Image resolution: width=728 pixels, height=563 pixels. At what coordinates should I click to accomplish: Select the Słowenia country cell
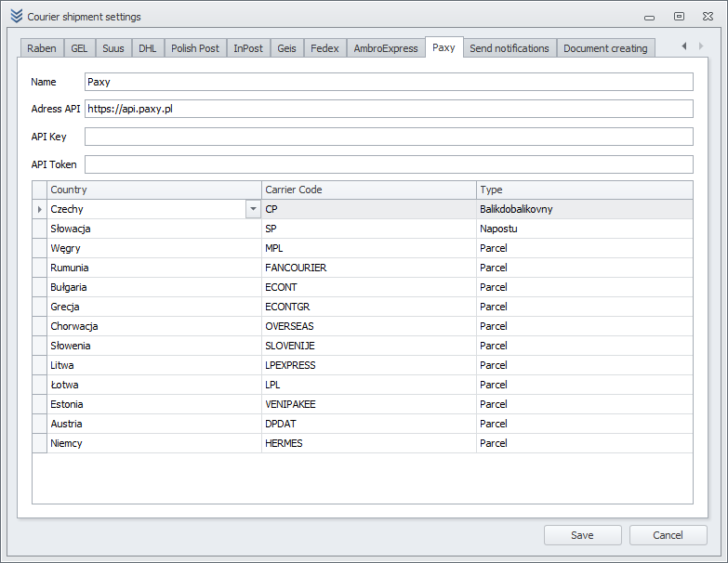[154, 346]
